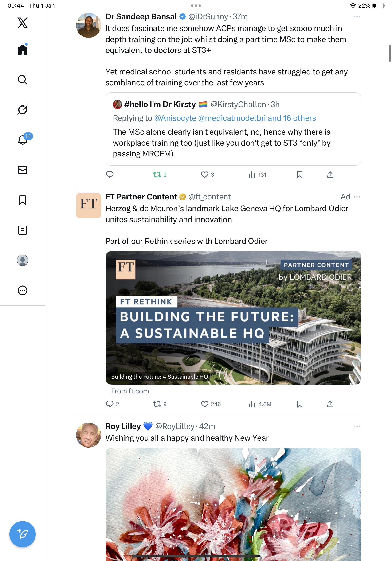Image resolution: width=392 pixels, height=561 pixels.
Task: Open Notifications bell with 14 badge
Action: tap(23, 140)
